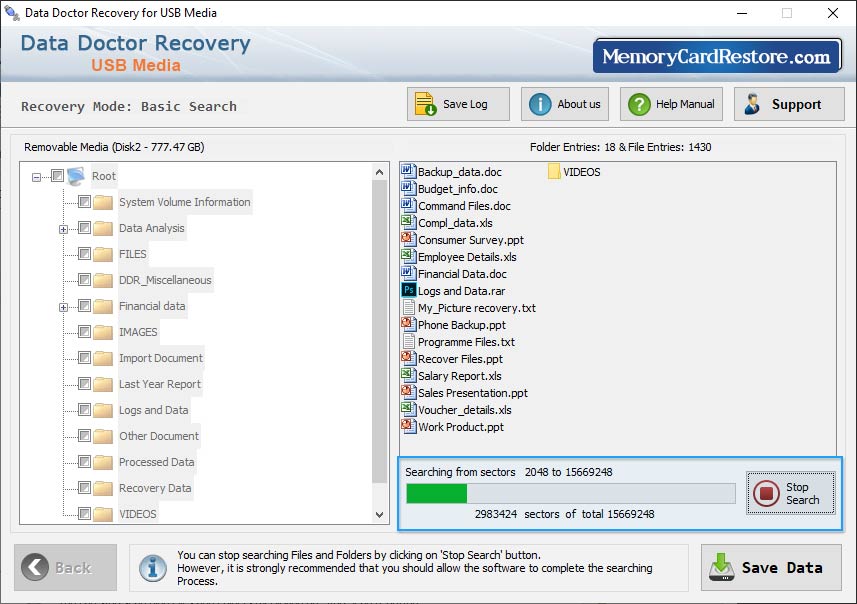Click the text icon of Programme Files.txt
This screenshot has width=857, height=604.
coord(408,341)
